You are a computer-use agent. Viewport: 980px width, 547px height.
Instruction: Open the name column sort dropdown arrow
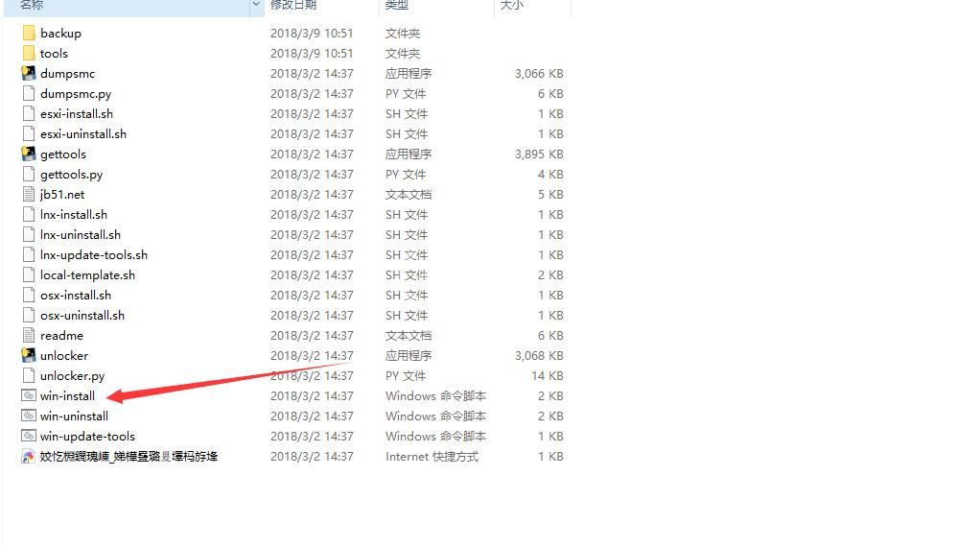(256, 5)
